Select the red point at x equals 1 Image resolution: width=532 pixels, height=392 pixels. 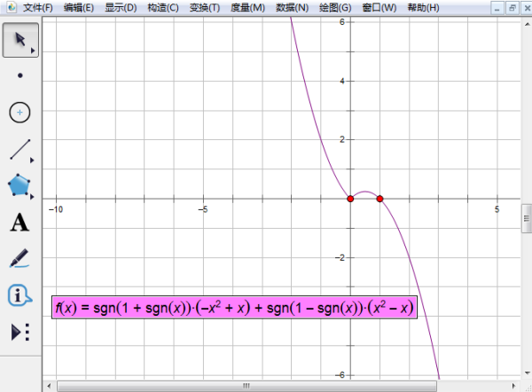379,199
